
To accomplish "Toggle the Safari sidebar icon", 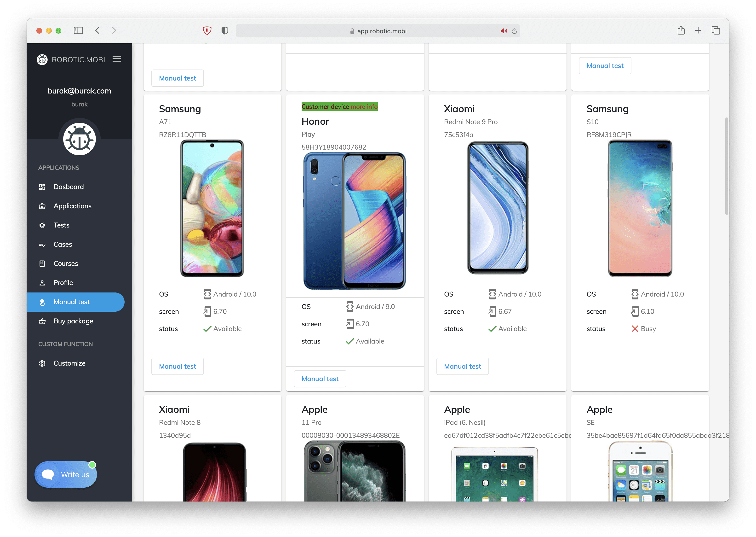I will pos(78,30).
